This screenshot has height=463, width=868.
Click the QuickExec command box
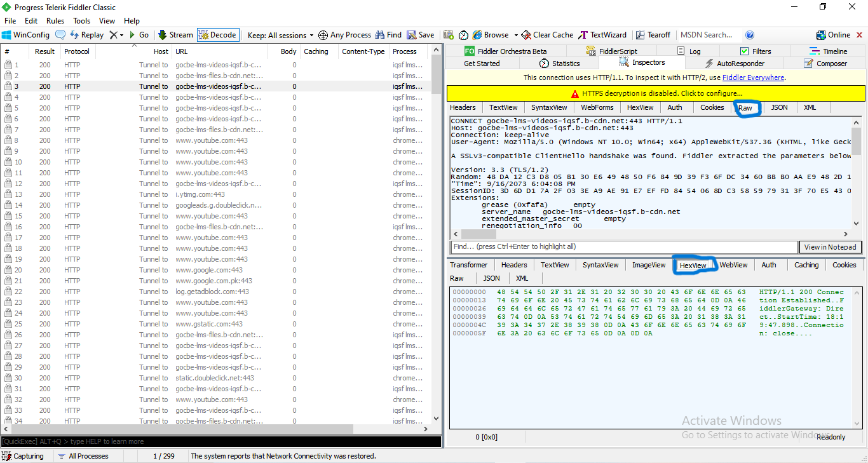(220, 441)
